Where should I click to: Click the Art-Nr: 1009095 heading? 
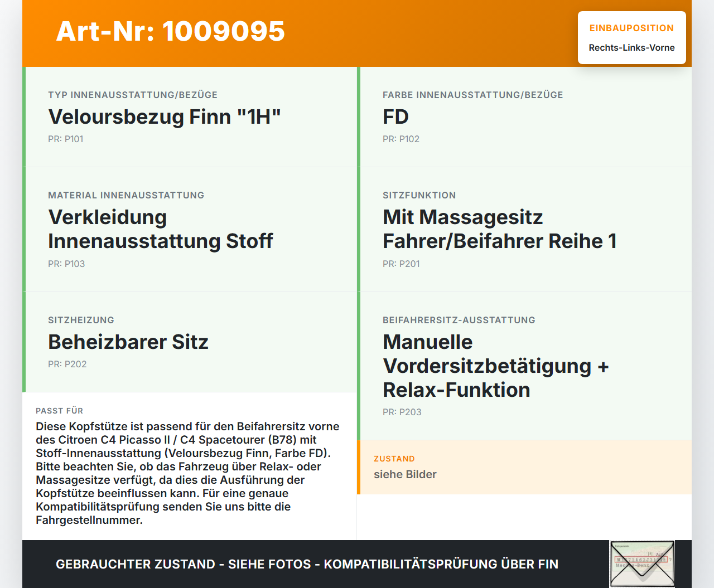171,31
